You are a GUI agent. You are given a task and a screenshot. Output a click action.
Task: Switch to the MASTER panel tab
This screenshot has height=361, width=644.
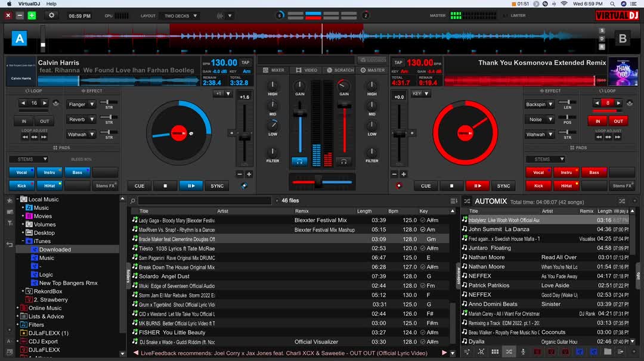[x=373, y=70]
